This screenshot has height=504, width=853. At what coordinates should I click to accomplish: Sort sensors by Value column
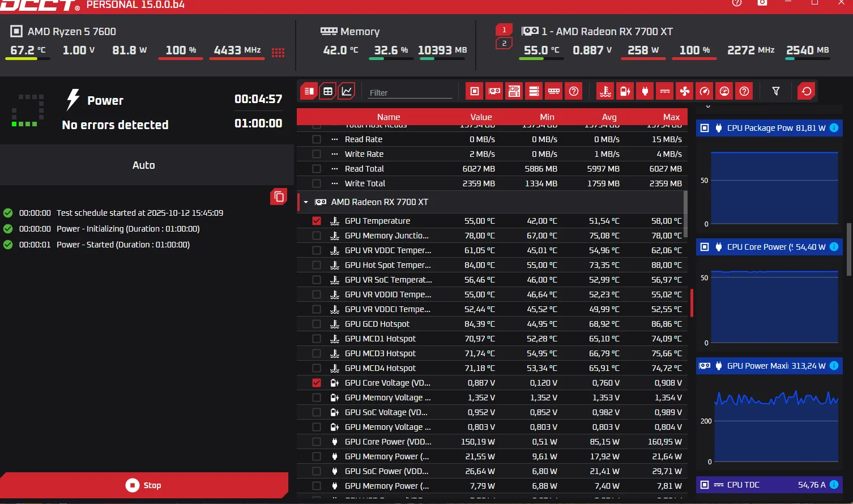click(x=481, y=117)
